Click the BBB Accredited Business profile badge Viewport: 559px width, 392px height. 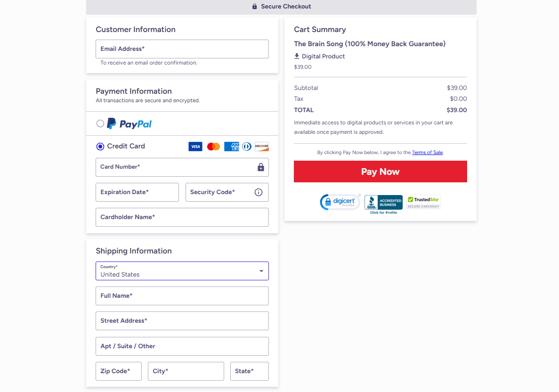tap(383, 202)
